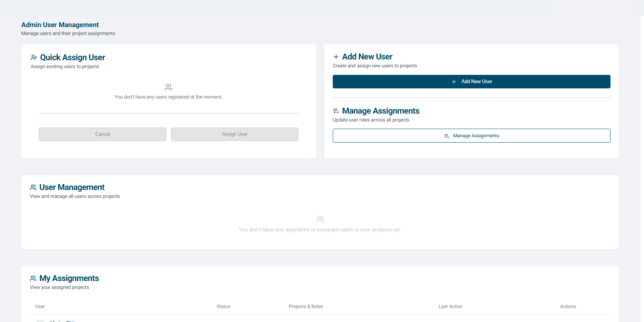Viewport: 644px width, 322px height.
Task: Click the Cancel button
Action: point(102,134)
